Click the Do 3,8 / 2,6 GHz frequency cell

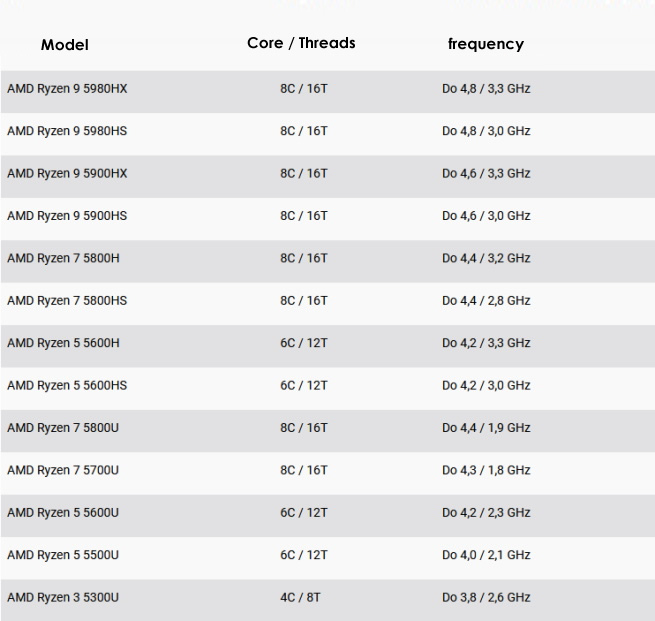[x=486, y=597]
